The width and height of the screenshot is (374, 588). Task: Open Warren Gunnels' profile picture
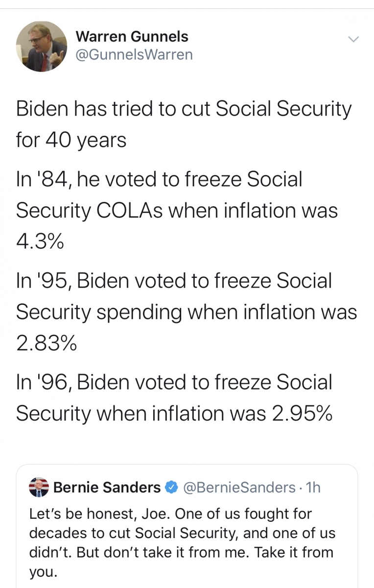point(41,46)
